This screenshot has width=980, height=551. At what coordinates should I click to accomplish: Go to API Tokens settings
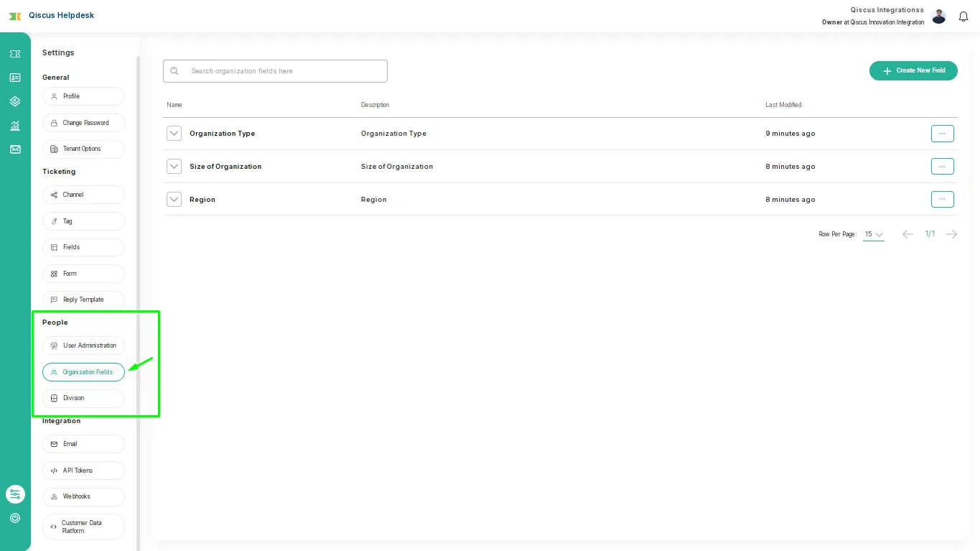point(83,471)
